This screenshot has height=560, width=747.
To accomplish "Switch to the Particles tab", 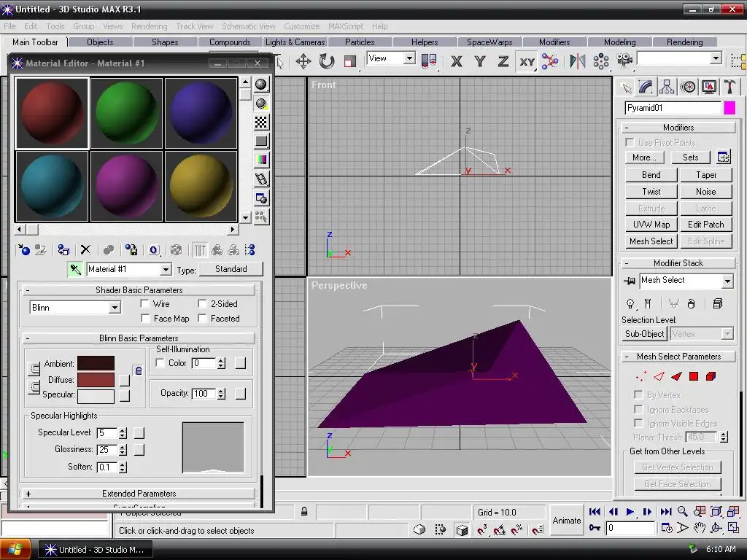I will pyautogui.click(x=360, y=42).
